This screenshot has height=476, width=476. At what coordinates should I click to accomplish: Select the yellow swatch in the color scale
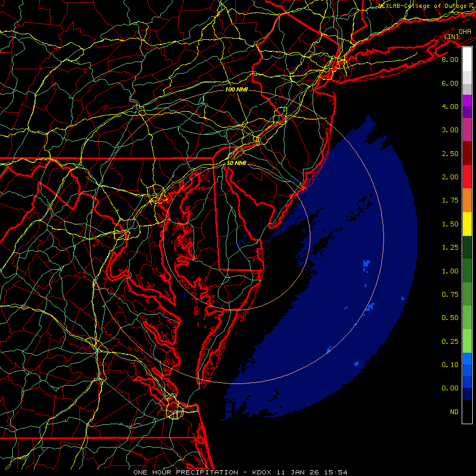tap(467, 224)
